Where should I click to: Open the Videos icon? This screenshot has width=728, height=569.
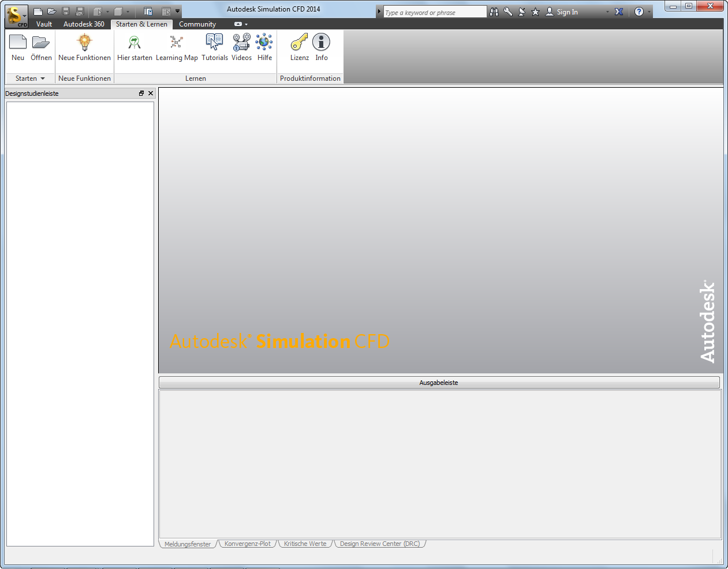tap(241, 43)
